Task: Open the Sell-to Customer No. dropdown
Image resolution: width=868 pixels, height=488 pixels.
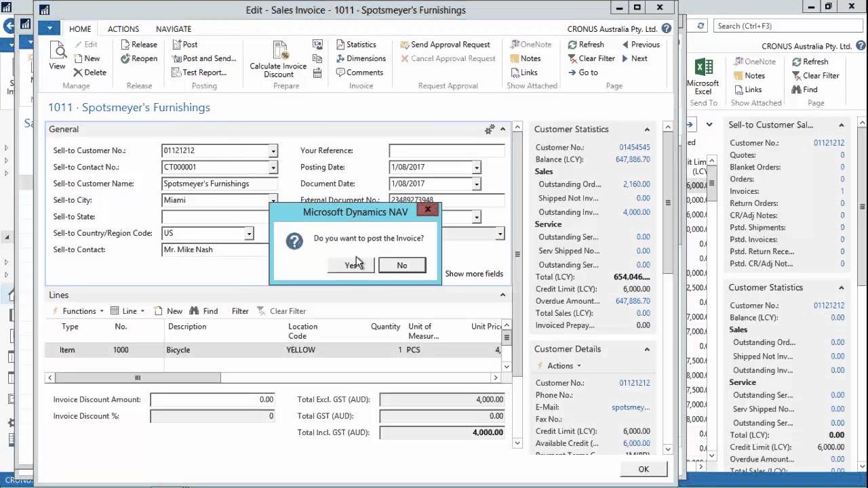Action: click(x=273, y=151)
